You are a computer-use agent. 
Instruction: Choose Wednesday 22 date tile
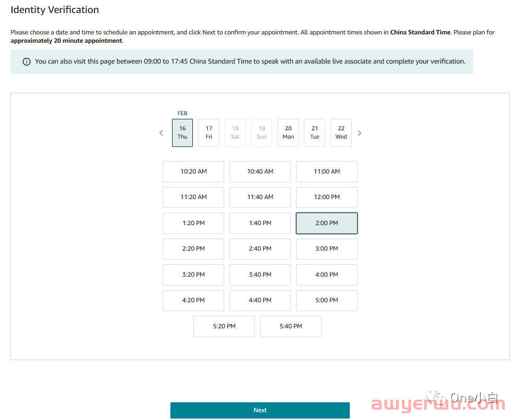pos(341,133)
